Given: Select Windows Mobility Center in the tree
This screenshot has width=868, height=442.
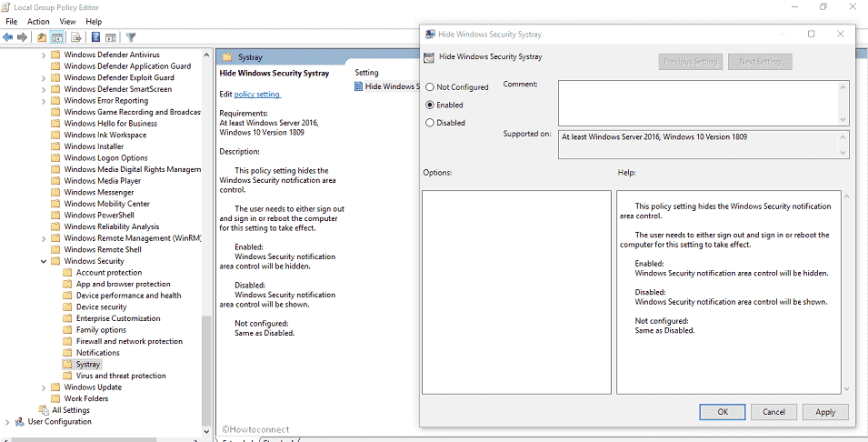Looking at the screenshot, I should [x=106, y=204].
